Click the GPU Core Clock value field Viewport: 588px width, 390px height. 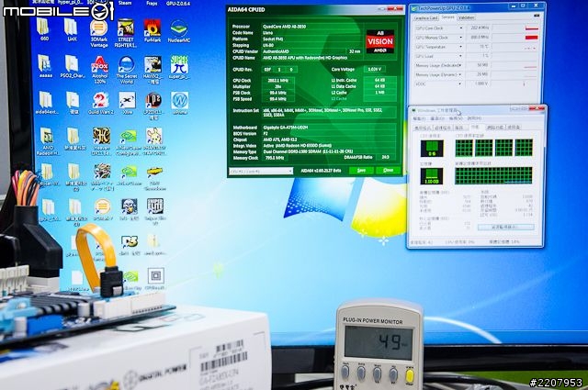(x=479, y=28)
